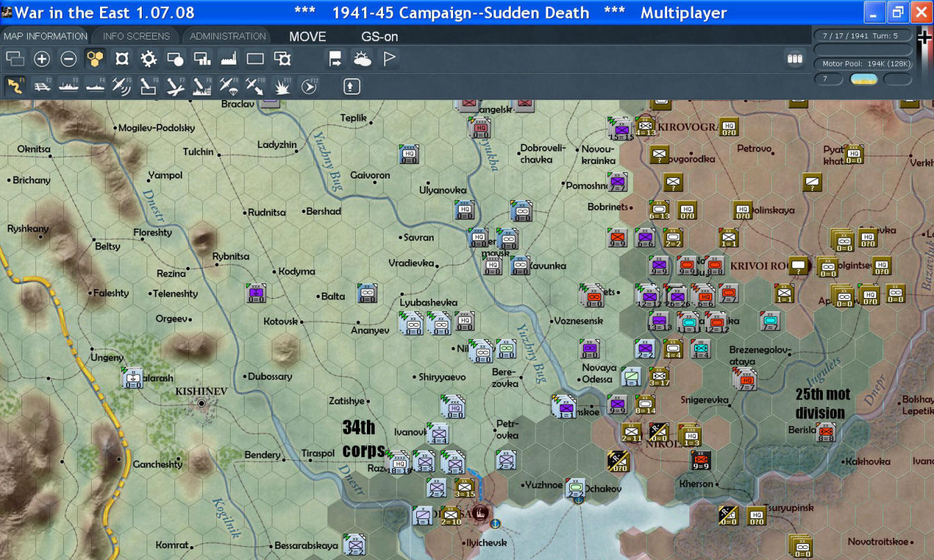Select the MAP INFORMATION tab

click(45, 36)
